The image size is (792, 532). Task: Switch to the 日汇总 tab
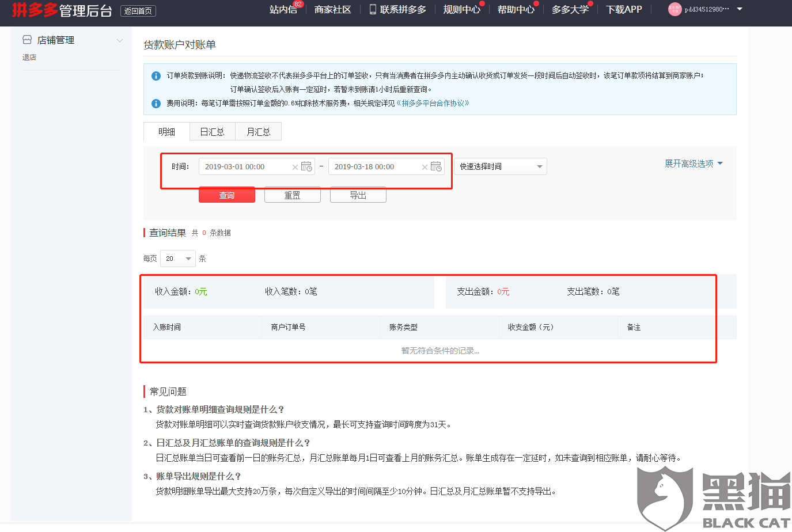(x=213, y=132)
